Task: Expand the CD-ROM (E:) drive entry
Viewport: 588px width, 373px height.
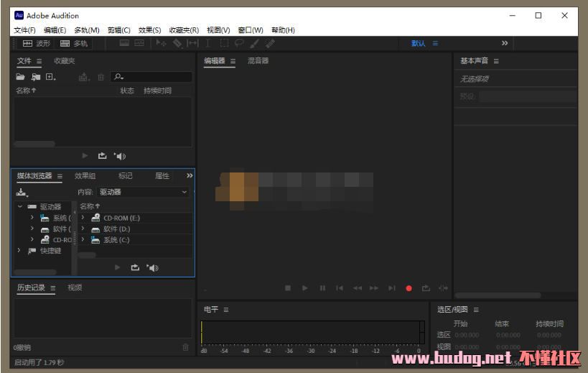Action: tap(83, 218)
